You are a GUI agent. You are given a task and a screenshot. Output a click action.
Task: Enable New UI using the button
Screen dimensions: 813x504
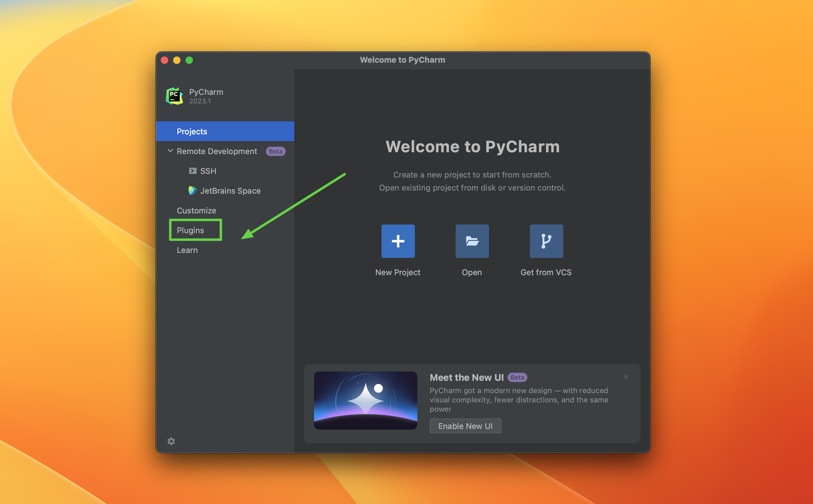click(464, 426)
